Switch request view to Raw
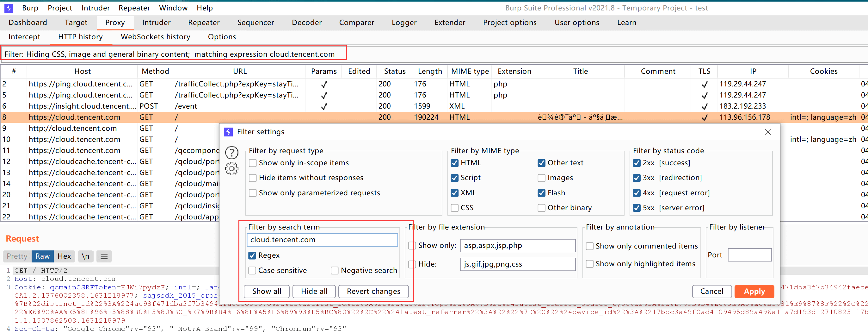The height and width of the screenshot is (334, 868). (42, 256)
